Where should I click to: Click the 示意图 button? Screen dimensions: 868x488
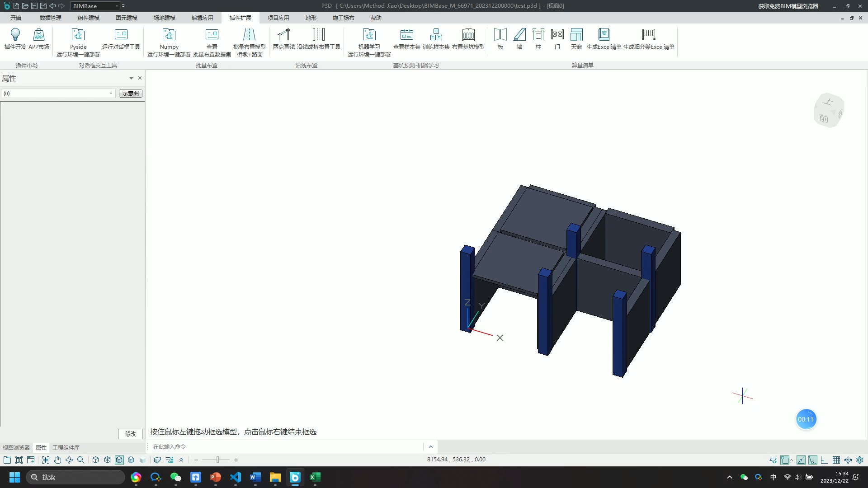pyautogui.click(x=131, y=94)
